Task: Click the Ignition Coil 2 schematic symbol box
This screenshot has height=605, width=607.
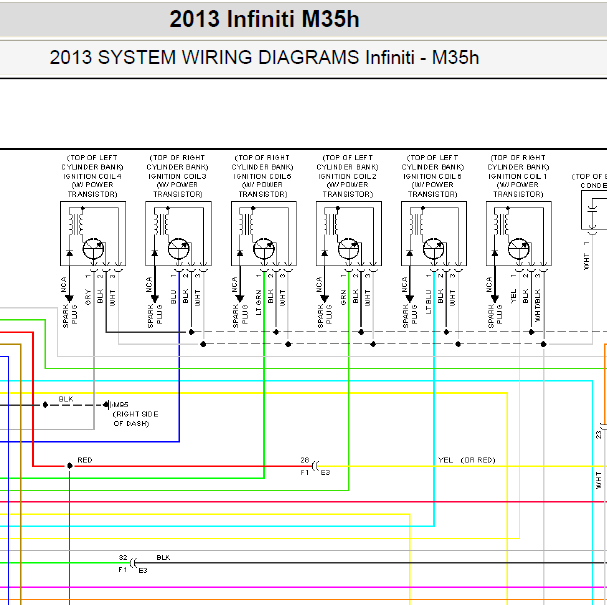Action: pyautogui.click(x=349, y=233)
